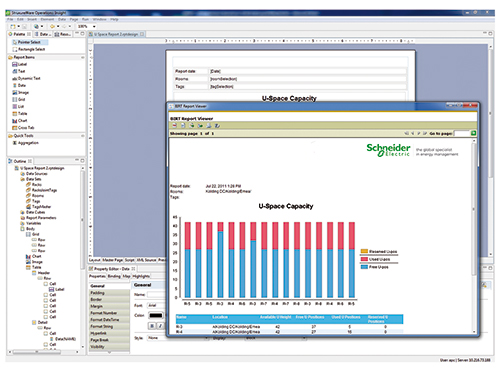Select the Image report item in Palette
Viewport: 500px width, 375px height.
point(21,93)
